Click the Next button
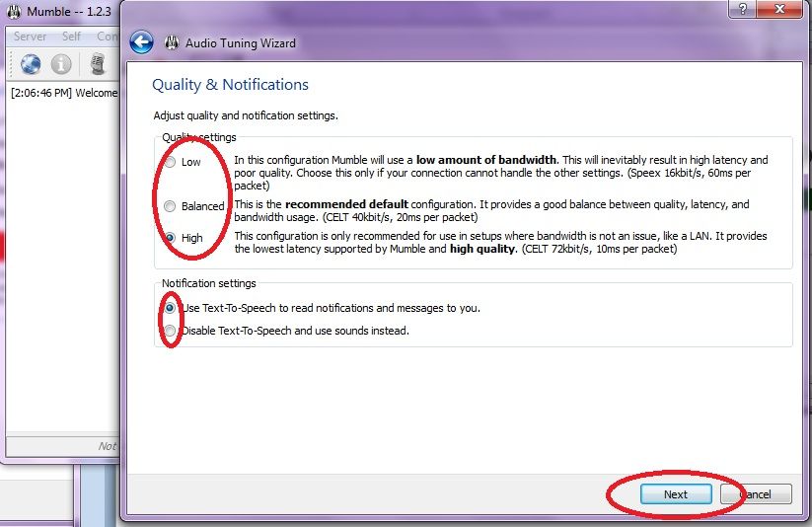 [676, 494]
